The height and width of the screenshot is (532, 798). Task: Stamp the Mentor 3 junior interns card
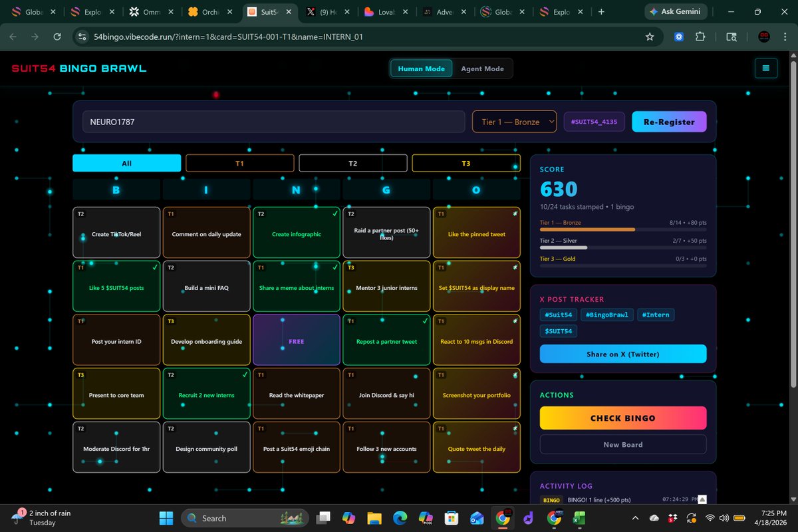coord(386,286)
